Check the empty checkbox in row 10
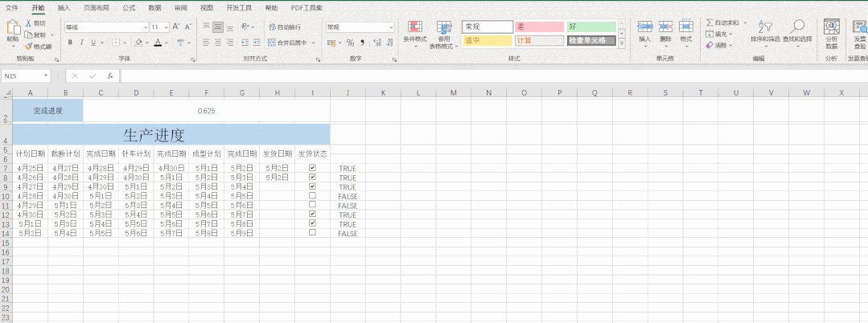This screenshot has width=868, height=323. click(x=312, y=195)
